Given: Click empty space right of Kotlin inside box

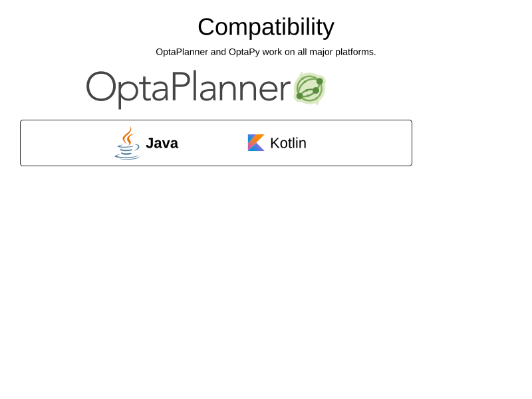Looking at the screenshot, I should [x=359, y=143].
